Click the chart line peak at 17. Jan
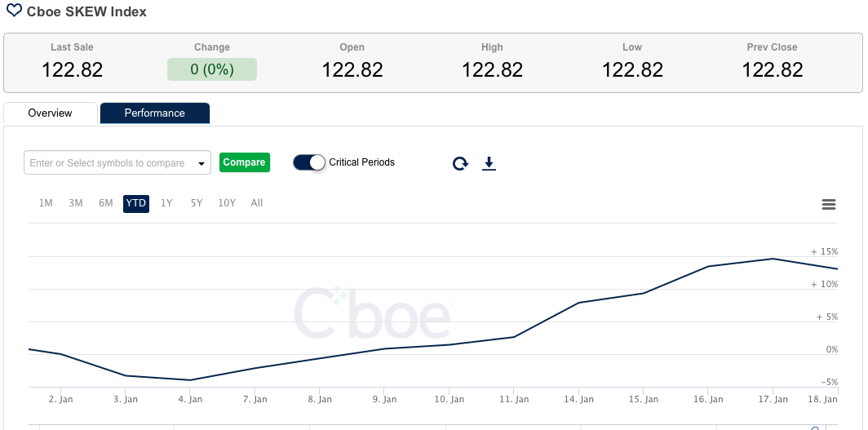This screenshot has height=430, width=868. [x=773, y=259]
